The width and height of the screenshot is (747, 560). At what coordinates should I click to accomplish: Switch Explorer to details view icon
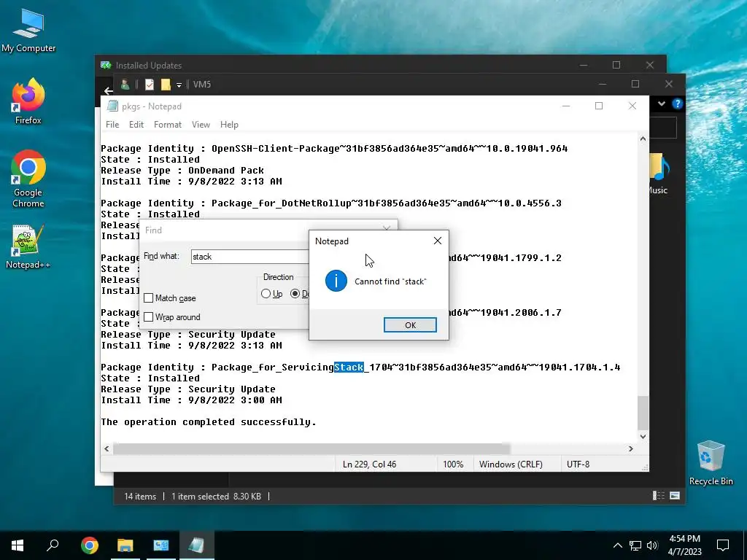659,496
